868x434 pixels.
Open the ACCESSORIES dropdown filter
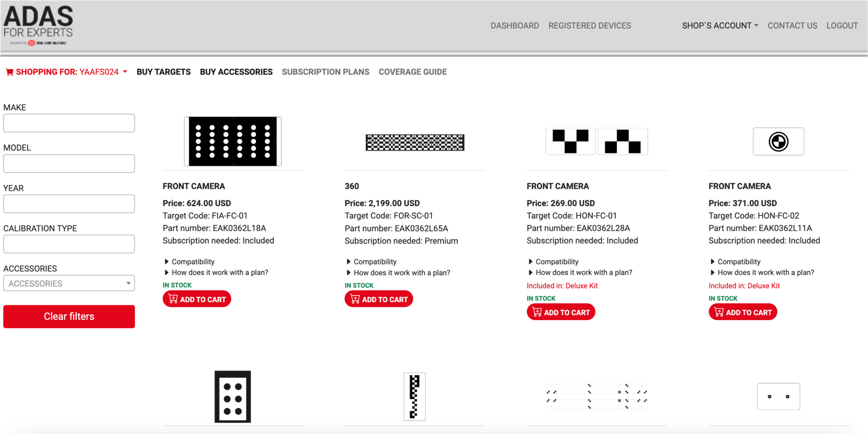pos(69,282)
